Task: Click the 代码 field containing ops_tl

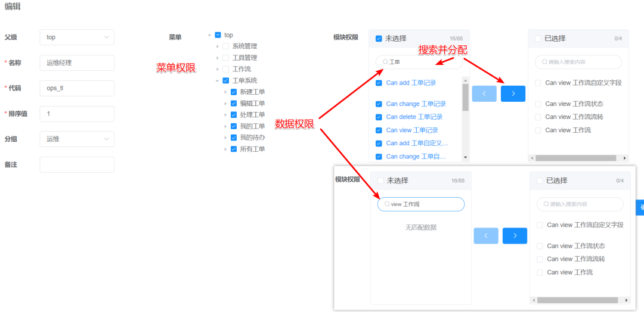Action: pos(77,88)
